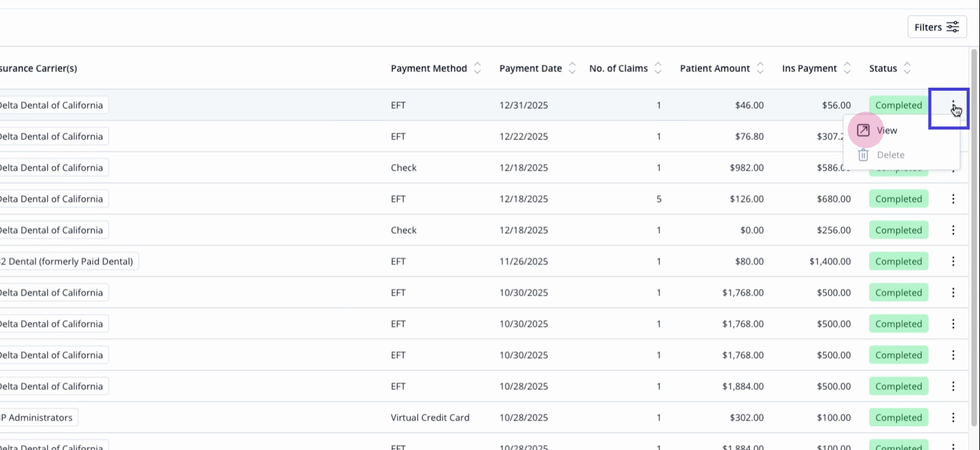
Task: Click the vertical scrollbar of the table
Action: 974,237
